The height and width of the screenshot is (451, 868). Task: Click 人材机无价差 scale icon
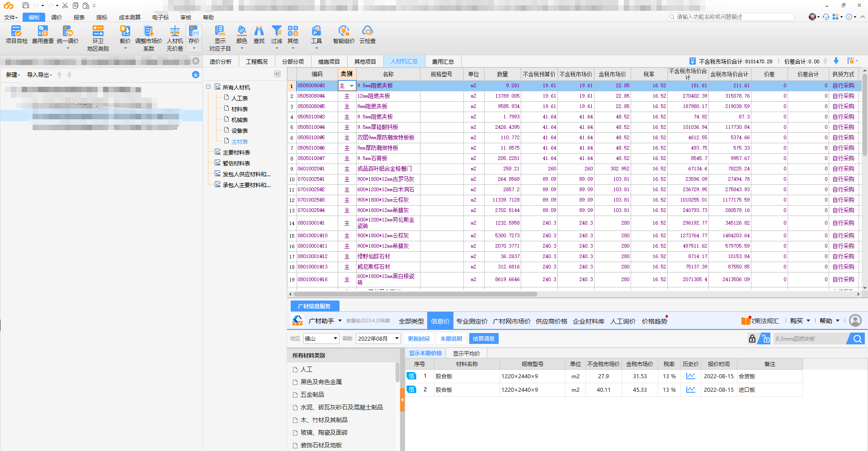pyautogui.click(x=175, y=31)
